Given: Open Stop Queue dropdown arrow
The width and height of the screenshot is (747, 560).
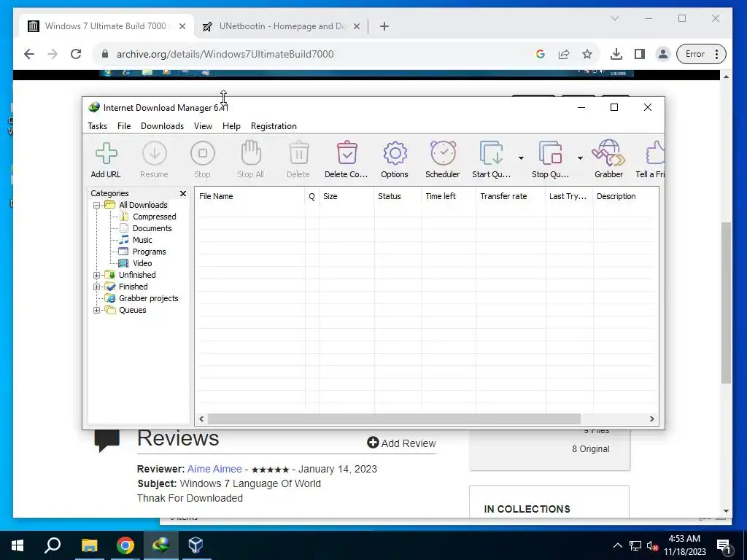Looking at the screenshot, I should click(580, 158).
